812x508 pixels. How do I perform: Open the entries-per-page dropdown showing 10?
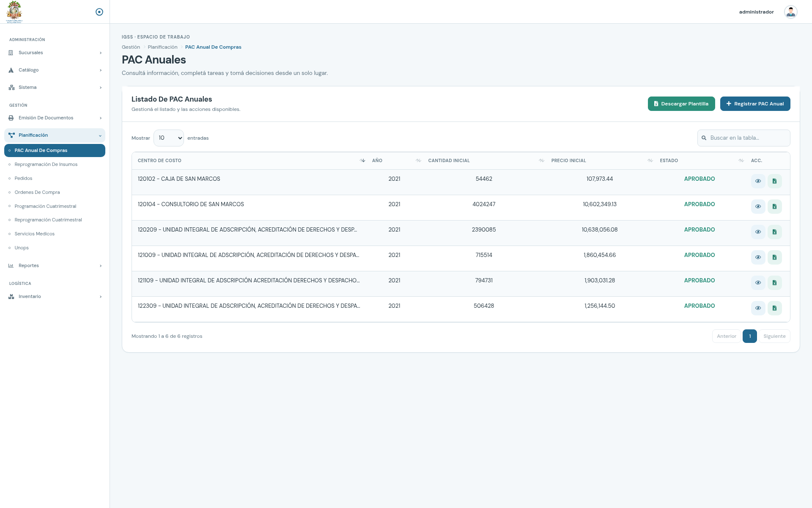pos(169,138)
